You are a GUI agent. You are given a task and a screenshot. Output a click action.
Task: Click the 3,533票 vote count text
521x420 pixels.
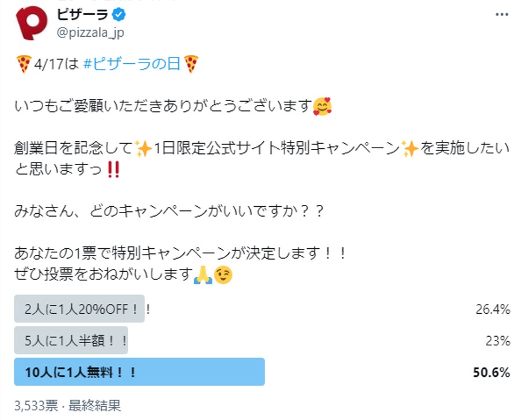[36, 406]
